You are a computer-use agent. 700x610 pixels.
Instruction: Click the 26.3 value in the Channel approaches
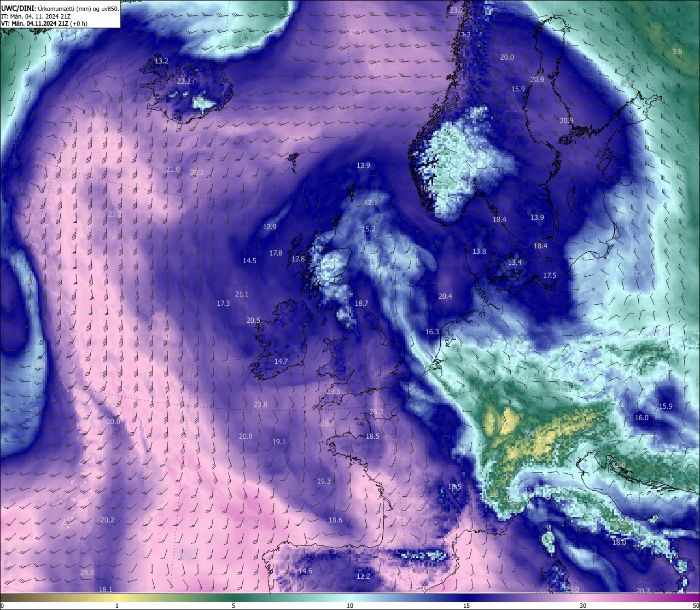tap(328, 423)
